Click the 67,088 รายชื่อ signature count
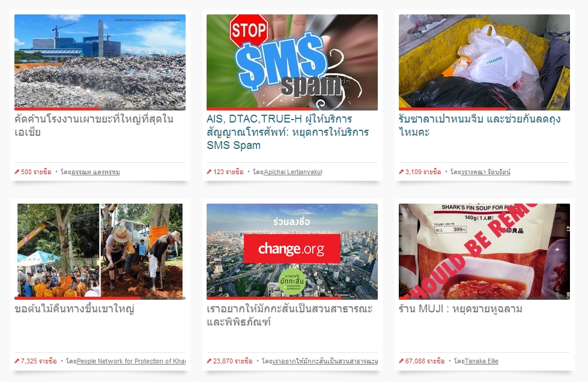This screenshot has width=588, height=382. pyautogui.click(x=425, y=361)
